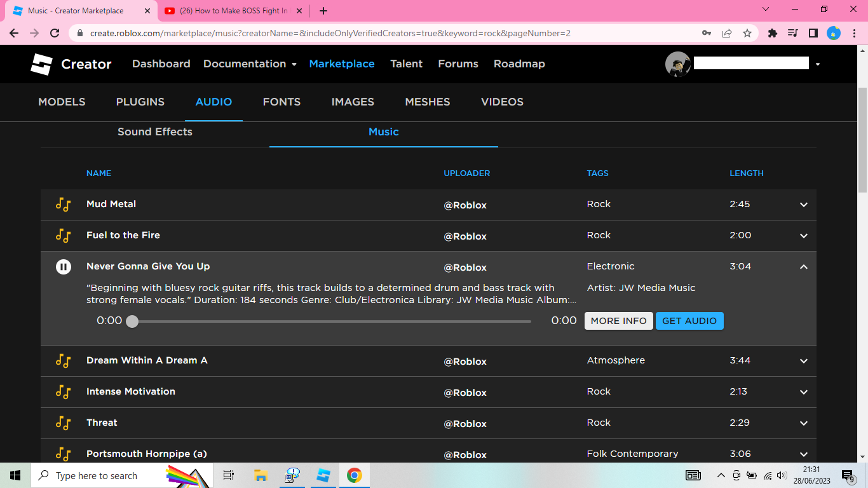Go forward in browser history
Image resolution: width=868 pixels, height=488 pixels.
(34, 33)
